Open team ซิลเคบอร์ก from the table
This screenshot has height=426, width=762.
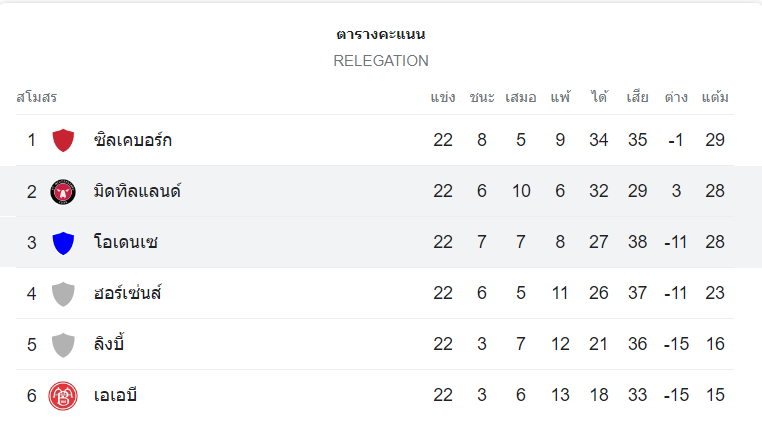click(132, 140)
